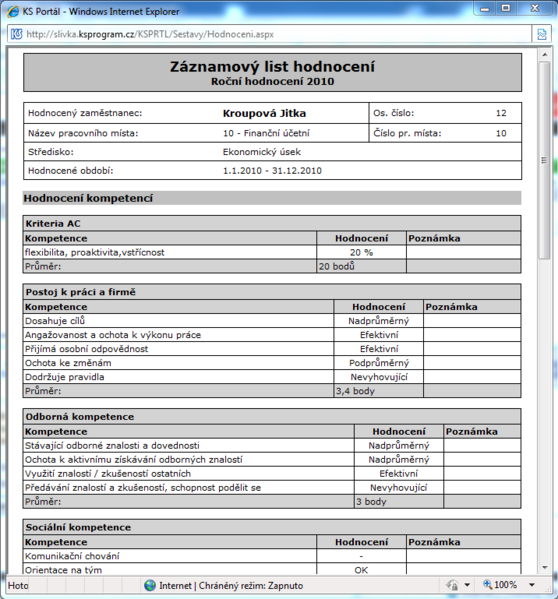The image size is (558, 599).
Task: Click the KS site icon in address bar
Action: click(x=16, y=34)
